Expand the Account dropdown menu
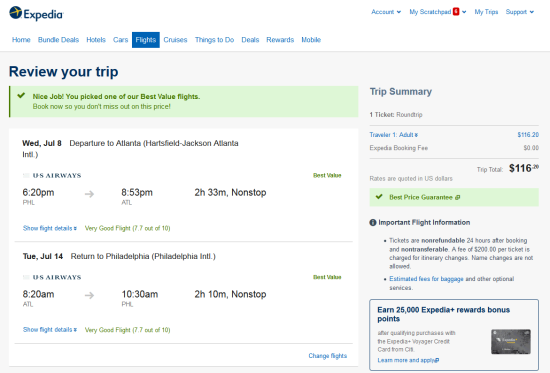The image size is (550, 373). tap(386, 12)
